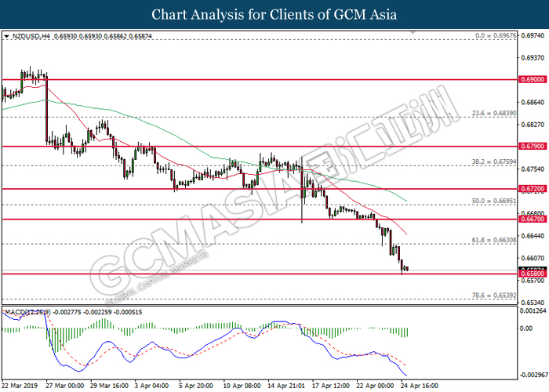The image size is (549, 392).
Task: Click the 27 Mar 00:00 time label
Action: pyautogui.click(x=64, y=386)
